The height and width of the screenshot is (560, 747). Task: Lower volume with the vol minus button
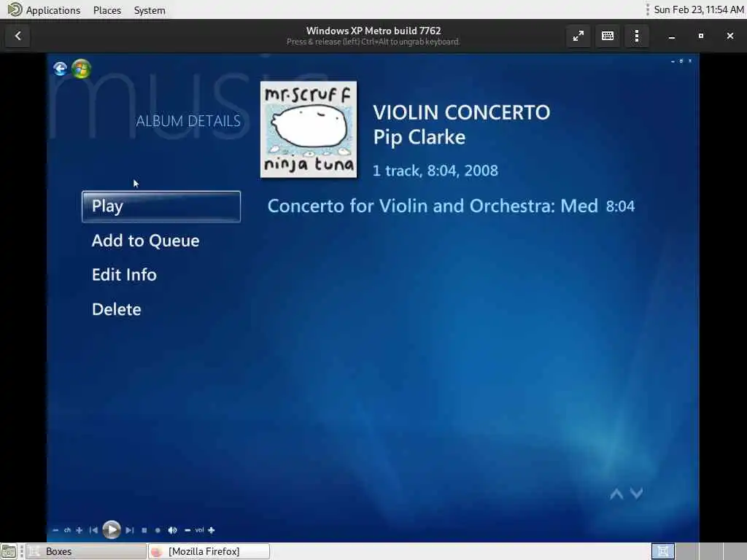click(x=187, y=530)
